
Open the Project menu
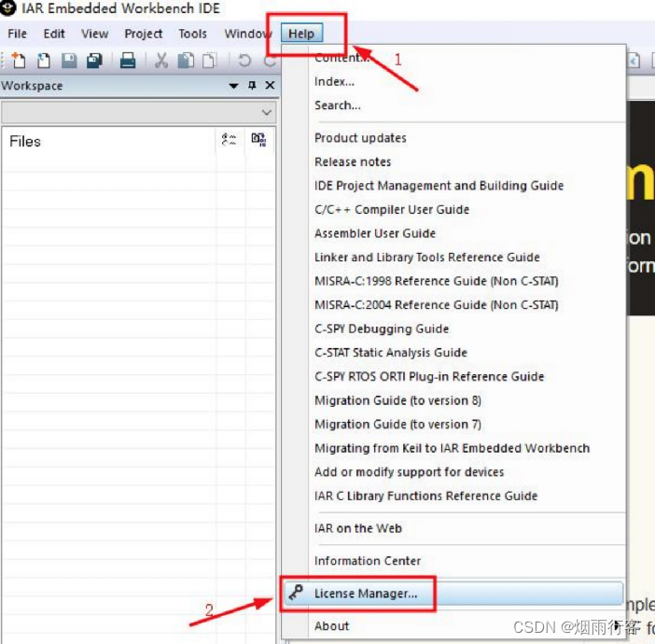tap(144, 34)
